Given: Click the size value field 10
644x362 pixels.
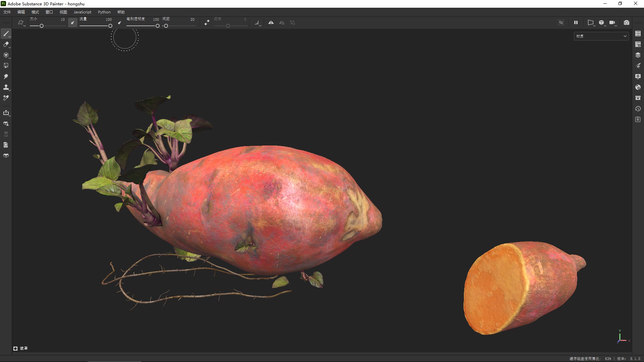Looking at the screenshot, I should pos(63,19).
